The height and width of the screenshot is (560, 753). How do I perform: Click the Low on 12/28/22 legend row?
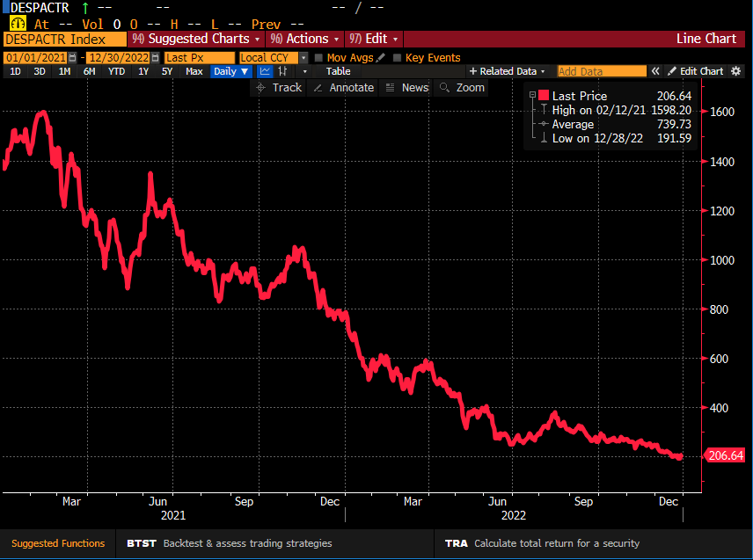click(616, 138)
